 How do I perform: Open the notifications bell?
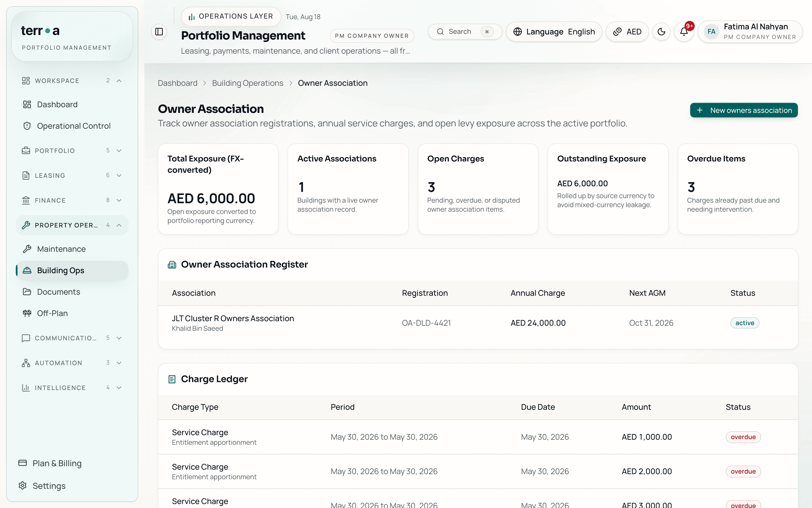pos(683,32)
